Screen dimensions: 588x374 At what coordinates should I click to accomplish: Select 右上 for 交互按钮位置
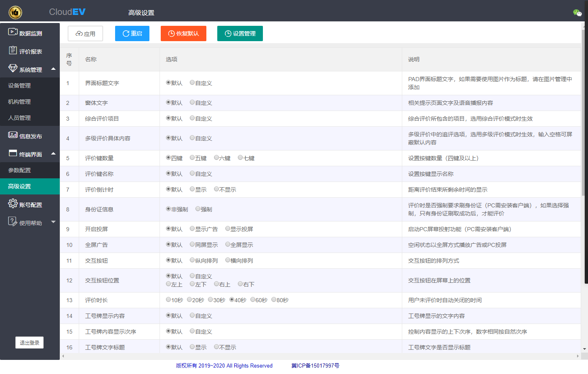click(x=216, y=284)
